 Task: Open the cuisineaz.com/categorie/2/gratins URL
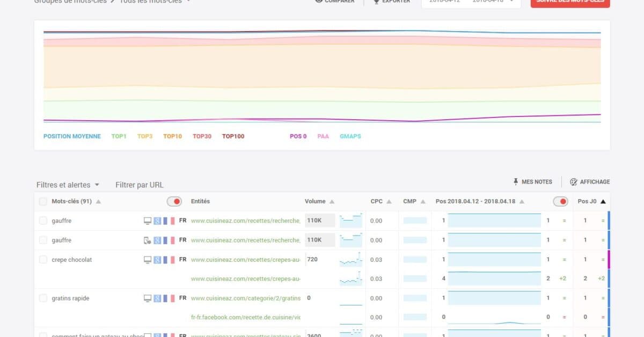pyautogui.click(x=246, y=298)
